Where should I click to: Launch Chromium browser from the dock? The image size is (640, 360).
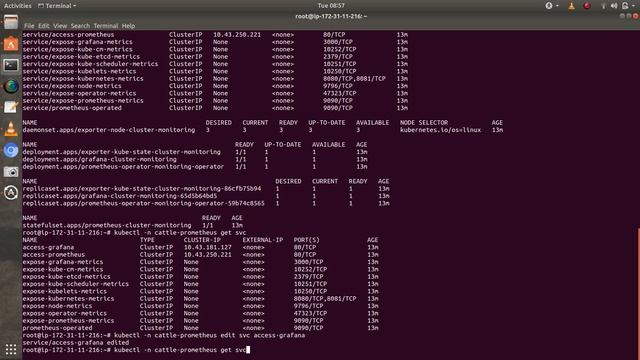11,150
